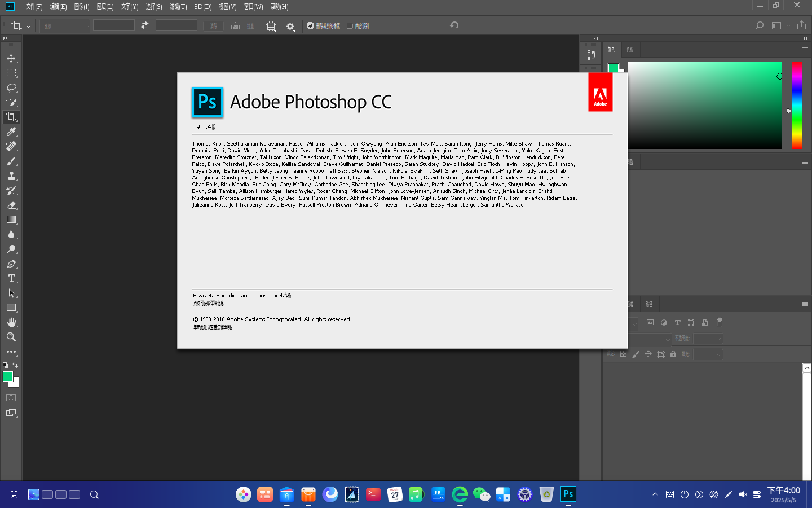Toggle lock all padlock icon
Viewport: 812px width, 508px height.
pyautogui.click(x=673, y=354)
